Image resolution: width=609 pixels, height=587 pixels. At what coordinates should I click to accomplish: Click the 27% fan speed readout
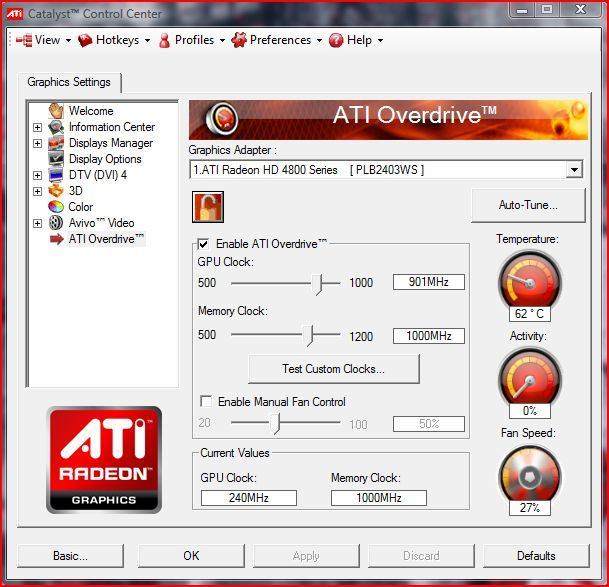[529, 508]
